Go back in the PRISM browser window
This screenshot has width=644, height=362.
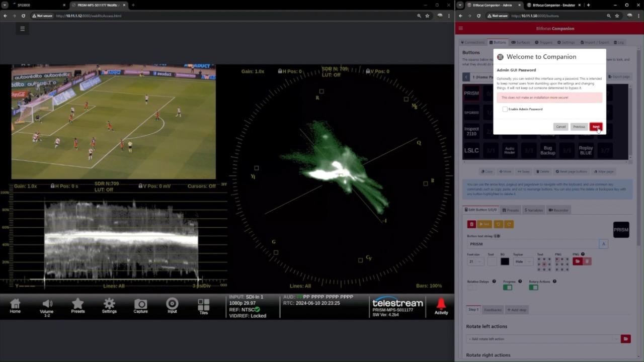(5, 16)
